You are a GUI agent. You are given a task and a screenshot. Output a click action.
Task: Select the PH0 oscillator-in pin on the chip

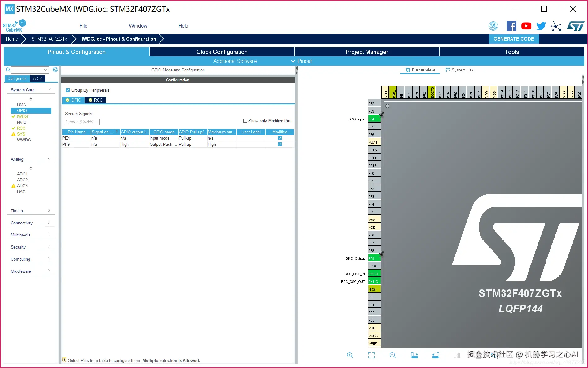pyautogui.click(x=374, y=274)
